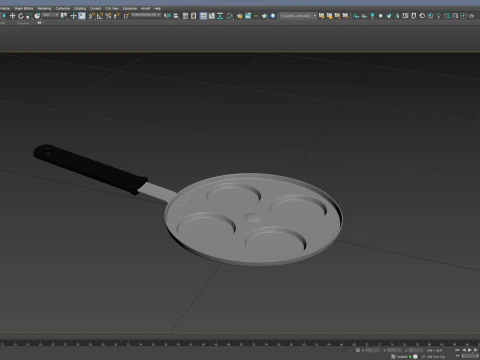Screen dimensions: 480x360
Task: Click Y coordinate input field
Action: [394, 350]
